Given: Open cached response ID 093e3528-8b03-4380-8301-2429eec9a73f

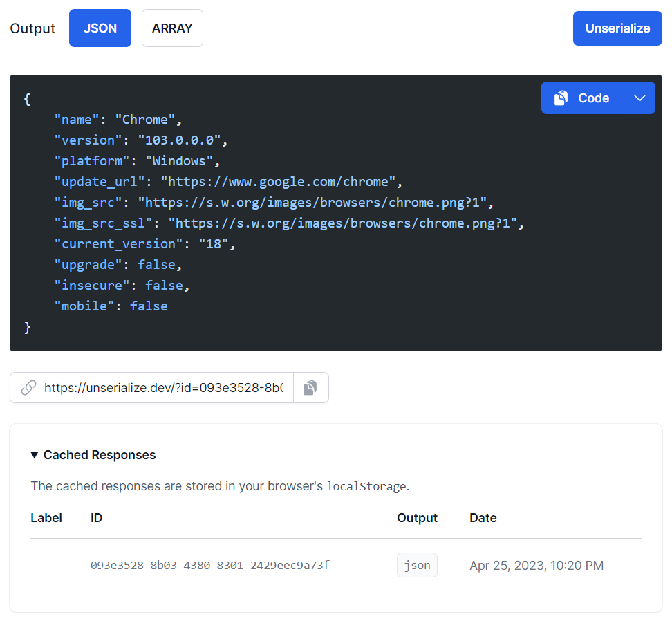Looking at the screenshot, I should [210, 565].
